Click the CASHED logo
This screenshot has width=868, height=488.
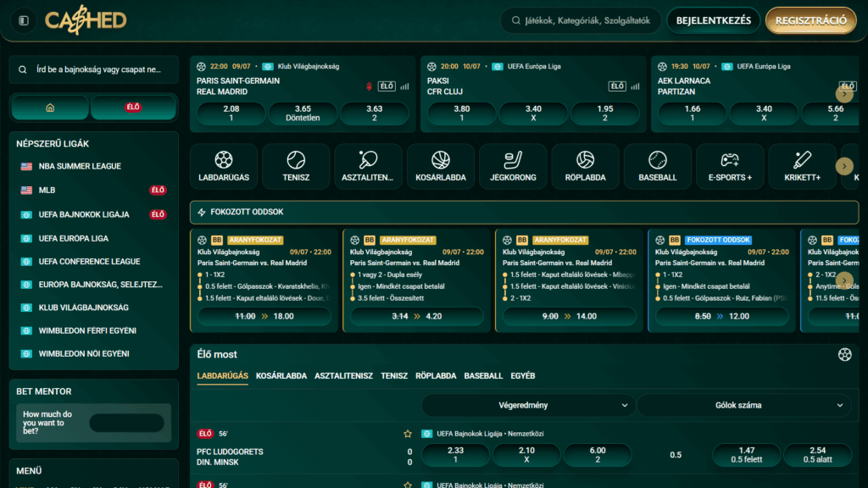pyautogui.click(x=86, y=20)
